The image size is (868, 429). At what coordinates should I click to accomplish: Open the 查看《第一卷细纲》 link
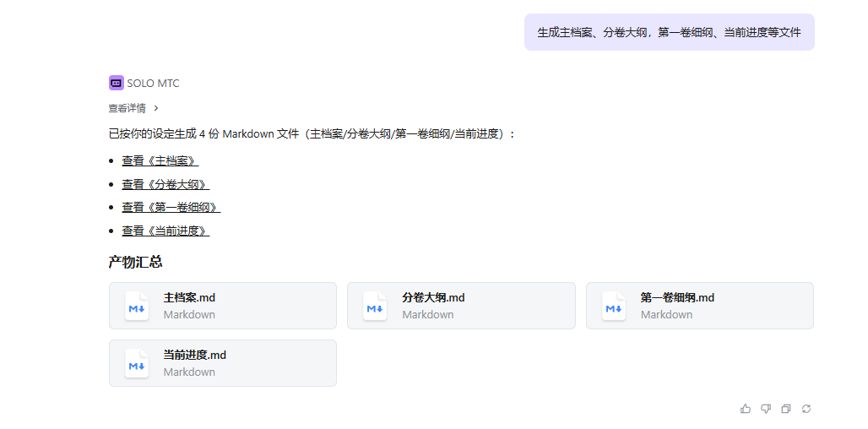pos(171,207)
